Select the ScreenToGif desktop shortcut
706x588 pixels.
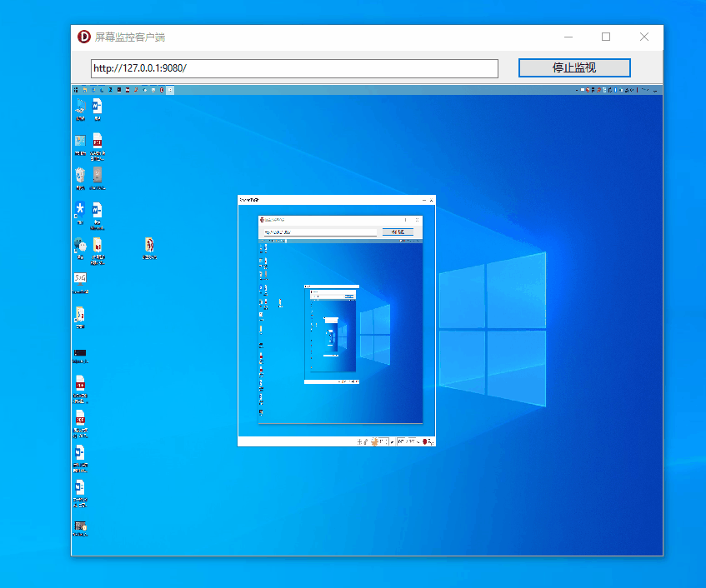pyautogui.click(x=80, y=280)
